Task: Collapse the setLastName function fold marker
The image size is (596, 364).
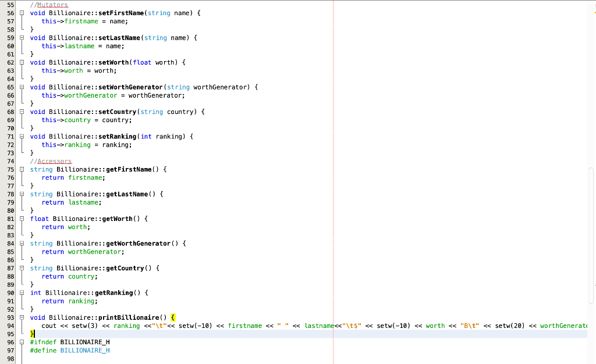Action: coord(21,38)
